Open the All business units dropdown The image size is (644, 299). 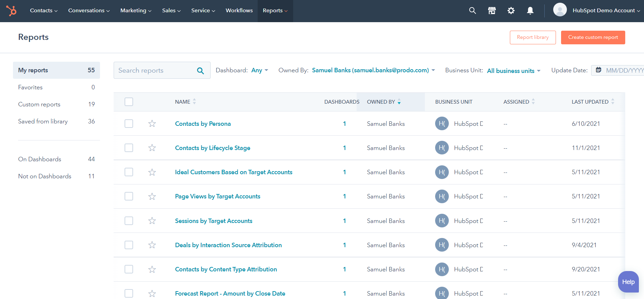514,71
